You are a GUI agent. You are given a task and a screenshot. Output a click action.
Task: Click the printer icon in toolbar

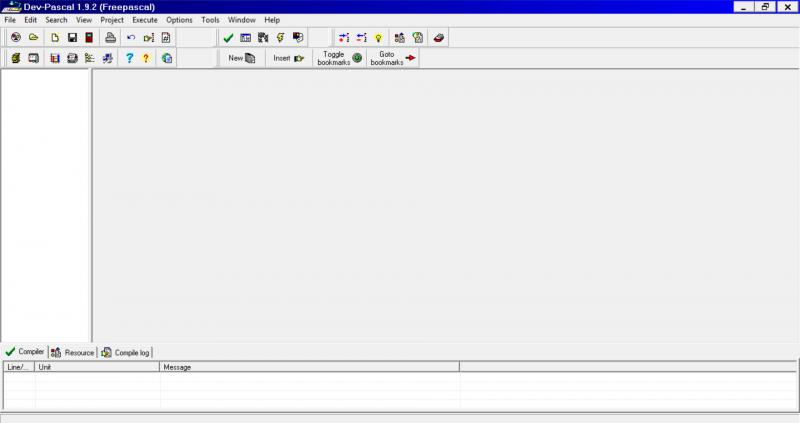click(x=111, y=38)
